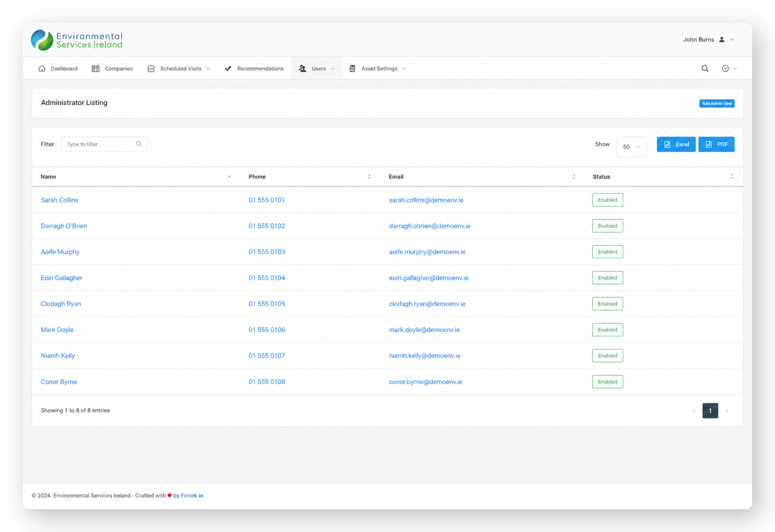Screen dimensions: 775x532
Task: Open search with the magnifier icon
Action: tap(705, 68)
